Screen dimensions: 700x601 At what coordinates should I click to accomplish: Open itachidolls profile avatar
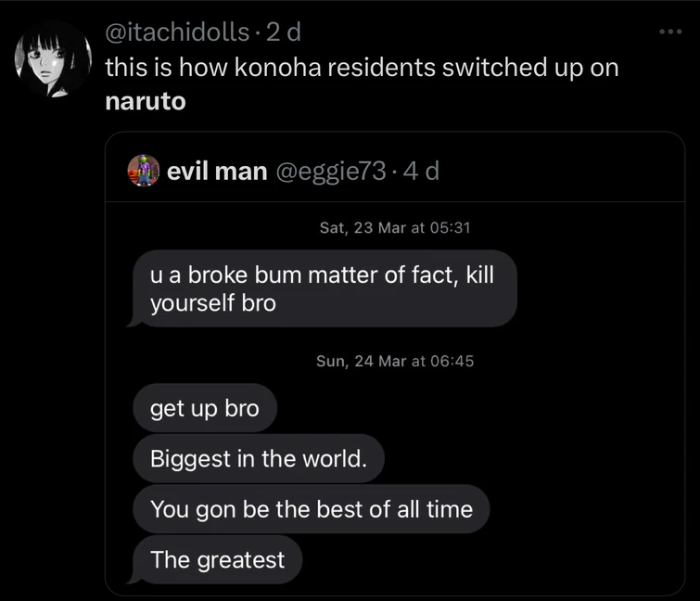pyautogui.click(x=53, y=59)
